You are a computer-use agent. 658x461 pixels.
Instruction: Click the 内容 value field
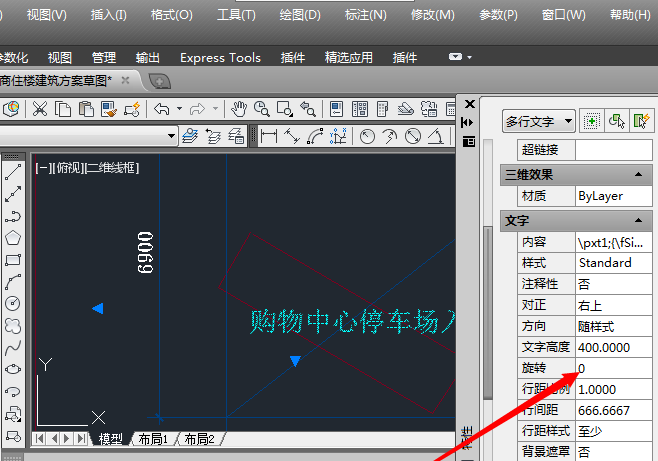click(614, 242)
